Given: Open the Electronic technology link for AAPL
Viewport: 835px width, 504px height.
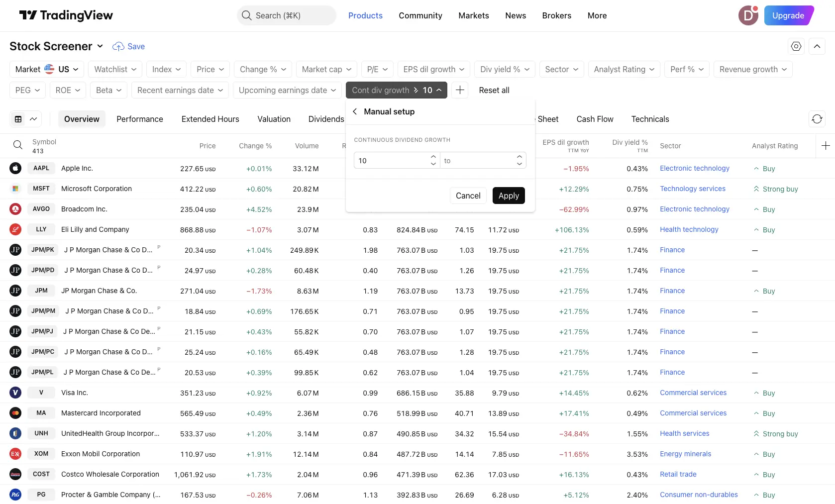Looking at the screenshot, I should pos(694,168).
